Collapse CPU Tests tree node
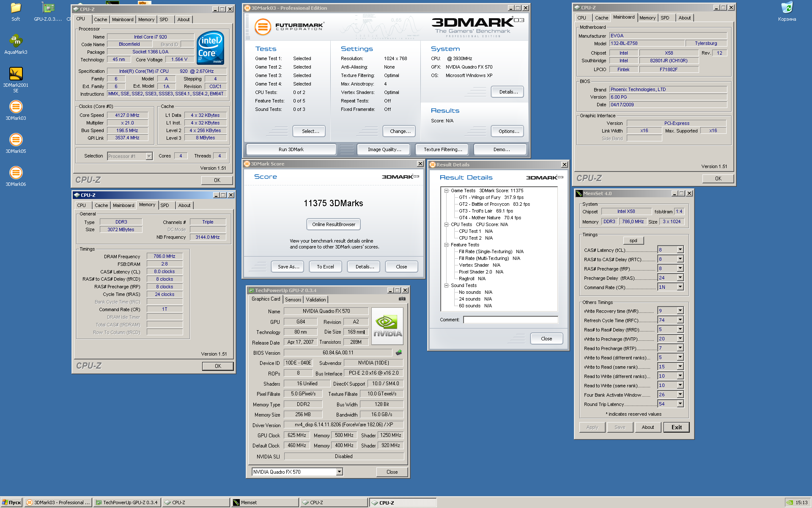Viewport: 812px width, 508px height. [446, 224]
